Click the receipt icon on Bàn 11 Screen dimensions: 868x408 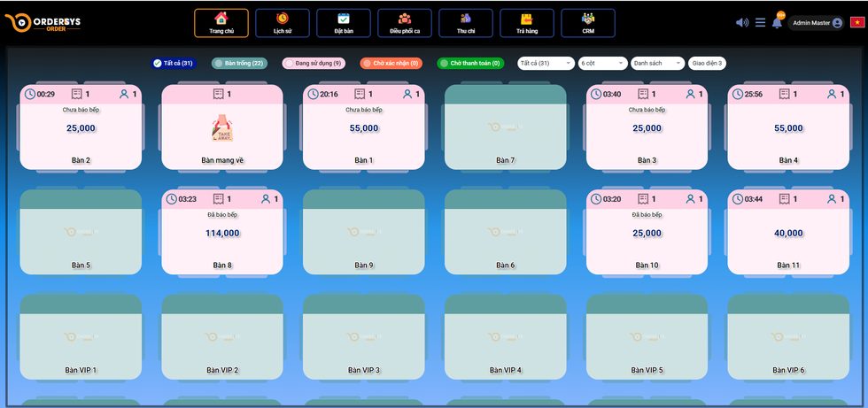[x=785, y=198]
